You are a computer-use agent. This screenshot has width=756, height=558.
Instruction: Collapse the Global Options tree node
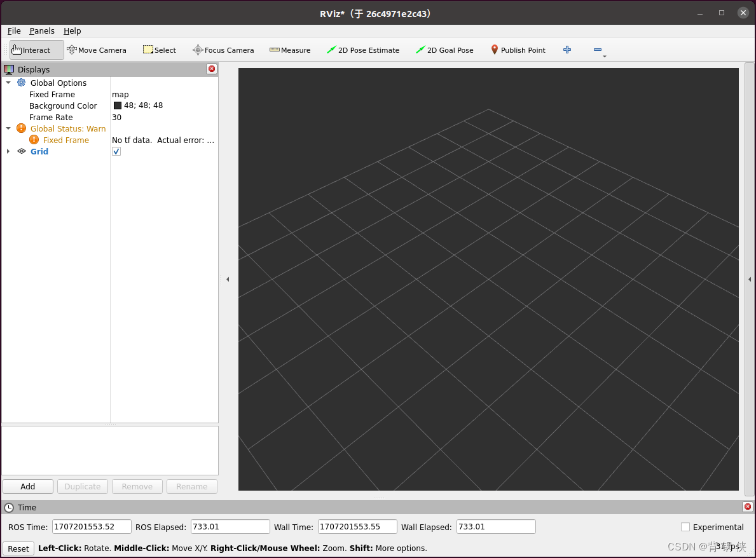point(8,83)
